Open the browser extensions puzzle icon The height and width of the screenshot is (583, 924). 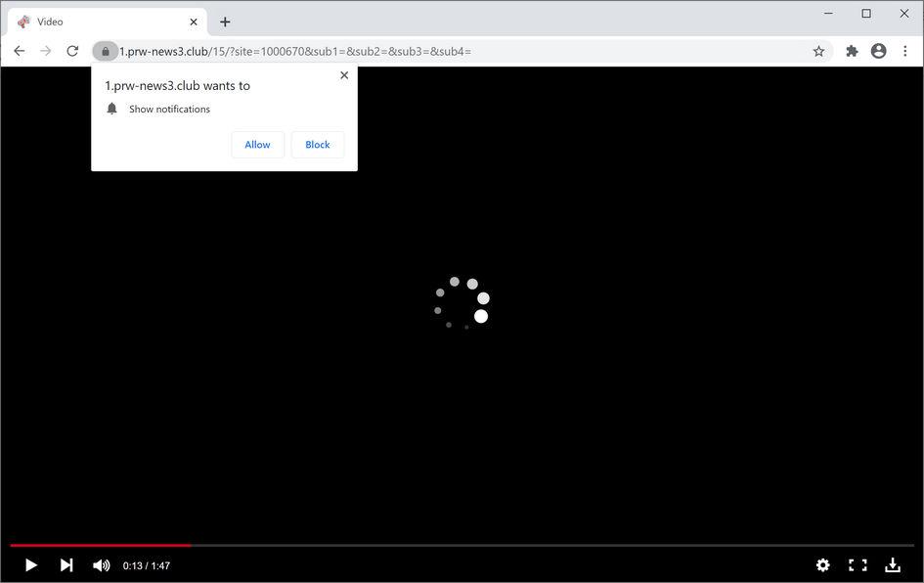[x=851, y=50]
